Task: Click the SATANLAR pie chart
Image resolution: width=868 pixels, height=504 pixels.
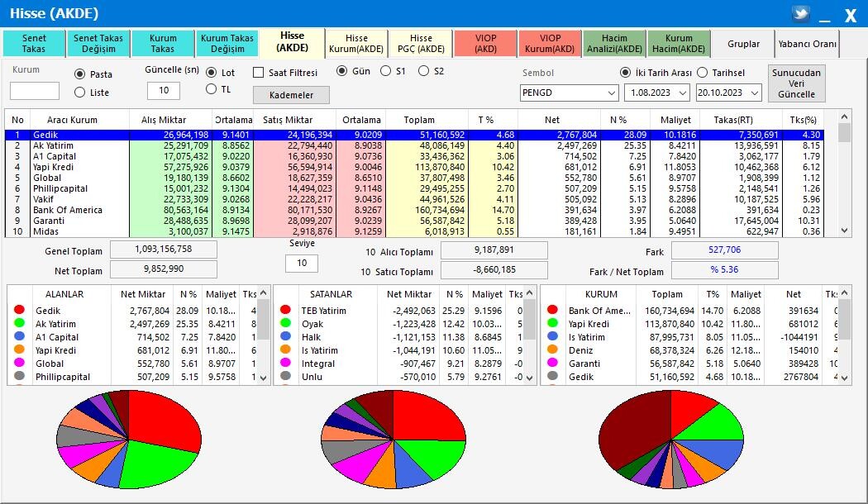Action: (x=393, y=440)
